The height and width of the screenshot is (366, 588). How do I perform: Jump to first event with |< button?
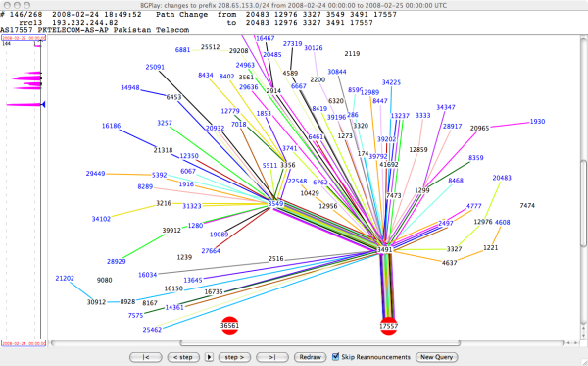pyautogui.click(x=146, y=357)
